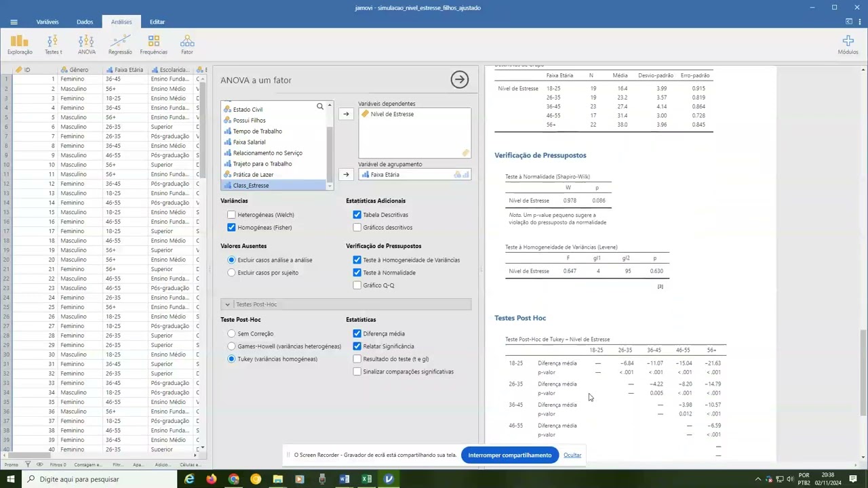Open the Frequências analysis menu
The height and width of the screenshot is (488, 868).
tap(153, 45)
